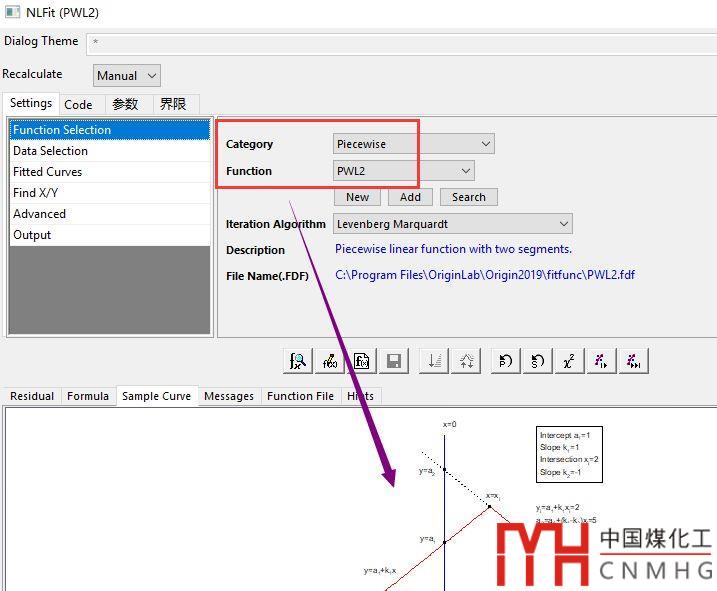
Task: Select Fitted Curves in settings list
Action: [x=110, y=172]
